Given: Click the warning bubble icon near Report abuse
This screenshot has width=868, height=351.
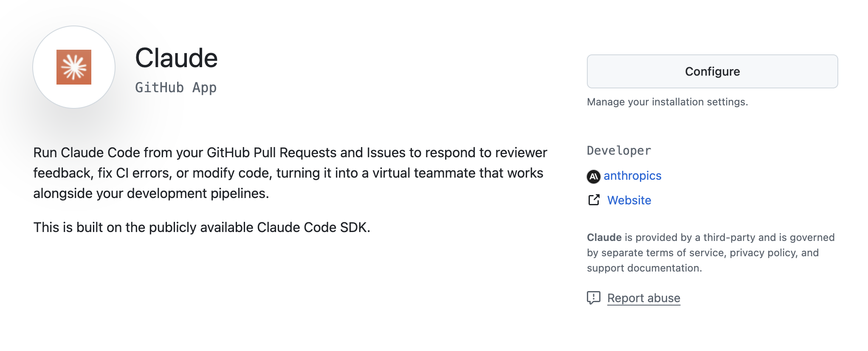Looking at the screenshot, I should [x=593, y=298].
